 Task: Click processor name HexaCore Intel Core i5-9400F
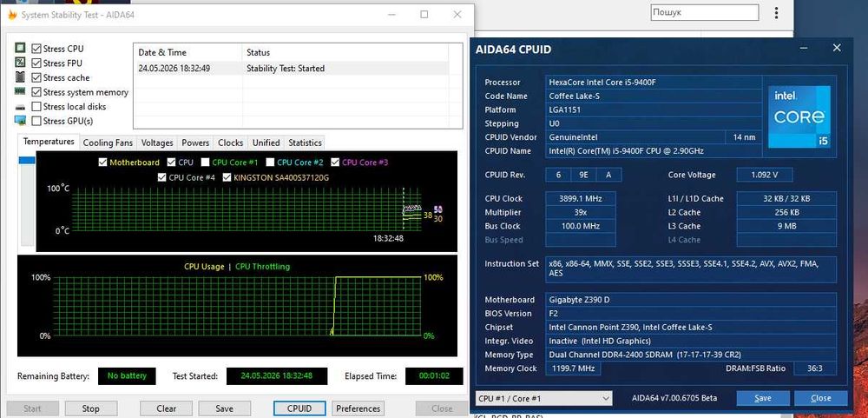[x=653, y=82]
